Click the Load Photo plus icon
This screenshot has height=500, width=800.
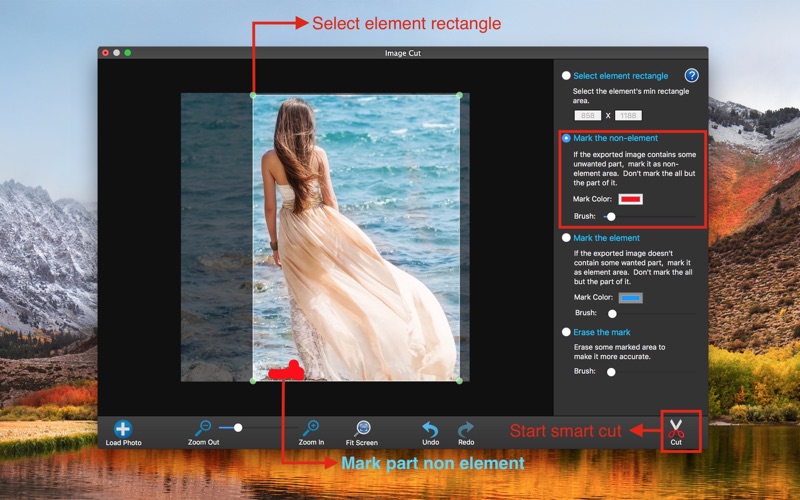click(123, 428)
